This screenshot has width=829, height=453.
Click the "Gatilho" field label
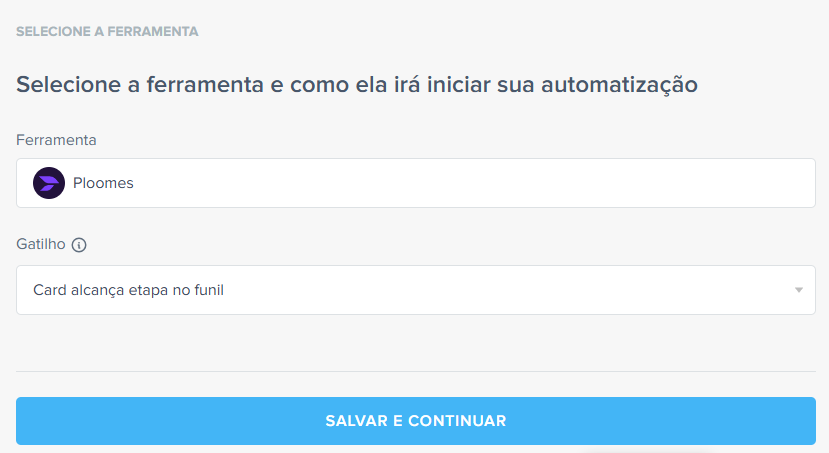click(40, 244)
